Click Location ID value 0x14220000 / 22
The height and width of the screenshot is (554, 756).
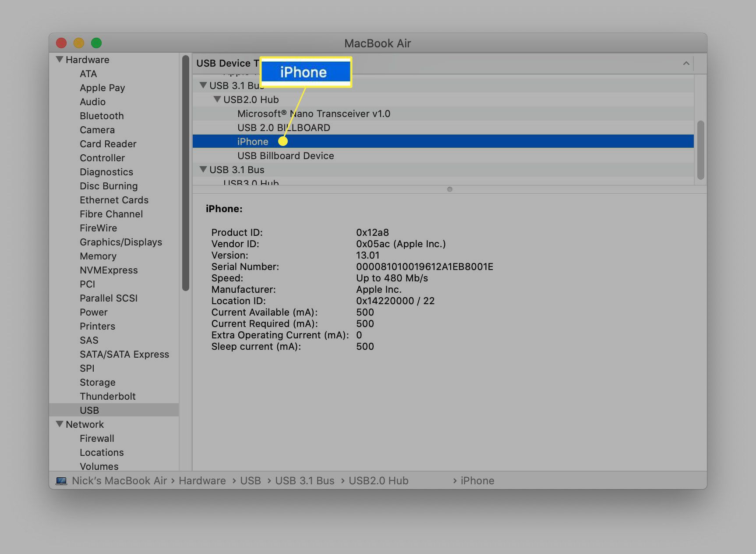[395, 301]
